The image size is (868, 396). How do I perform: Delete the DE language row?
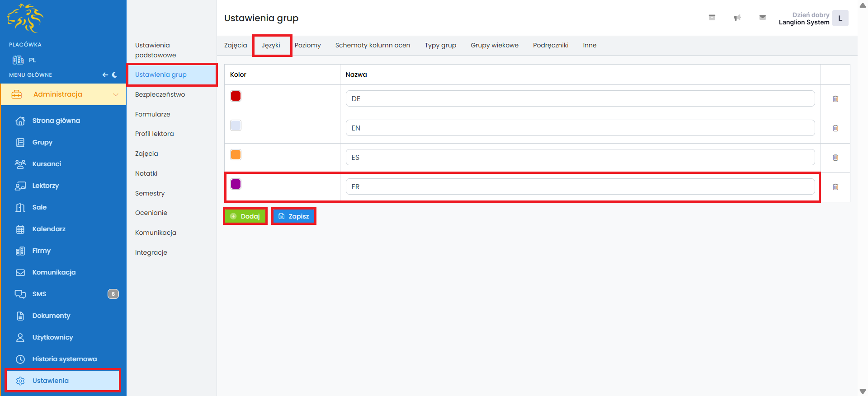[x=835, y=99]
